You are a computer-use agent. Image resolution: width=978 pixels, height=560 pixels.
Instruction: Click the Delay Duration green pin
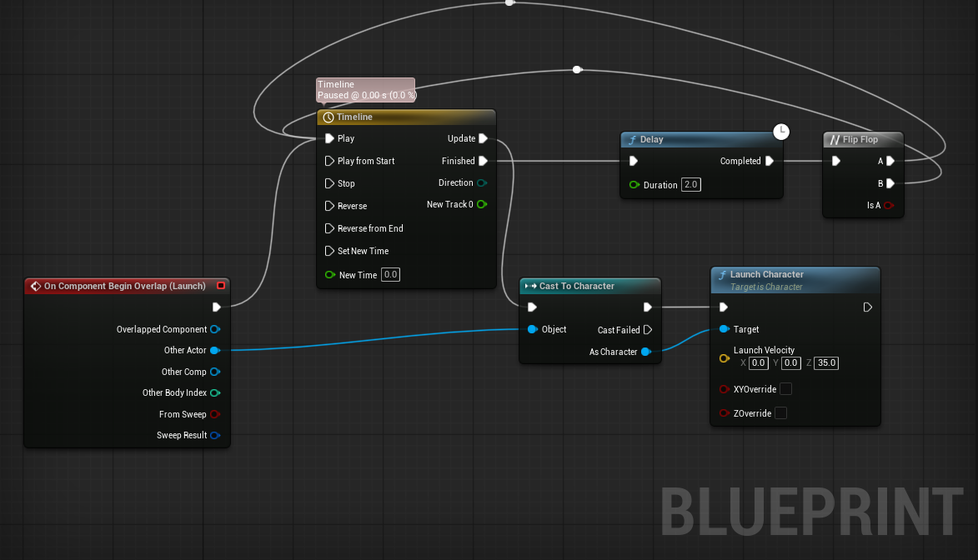(x=634, y=185)
